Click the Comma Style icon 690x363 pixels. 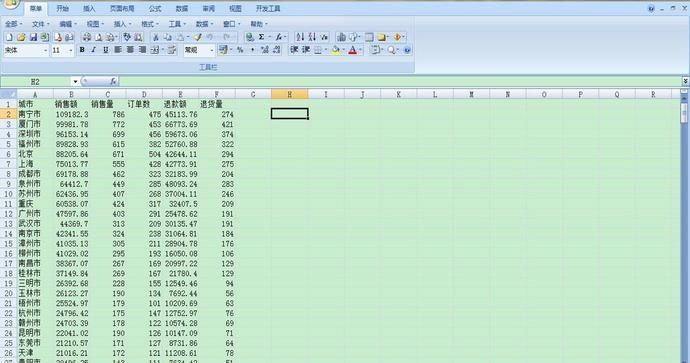[x=252, y=50]
